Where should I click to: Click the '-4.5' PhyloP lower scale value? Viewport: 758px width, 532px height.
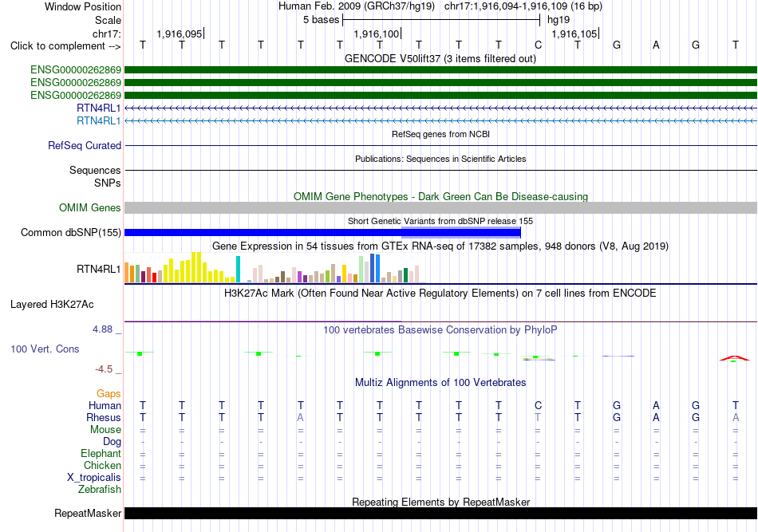coord(104,369)
